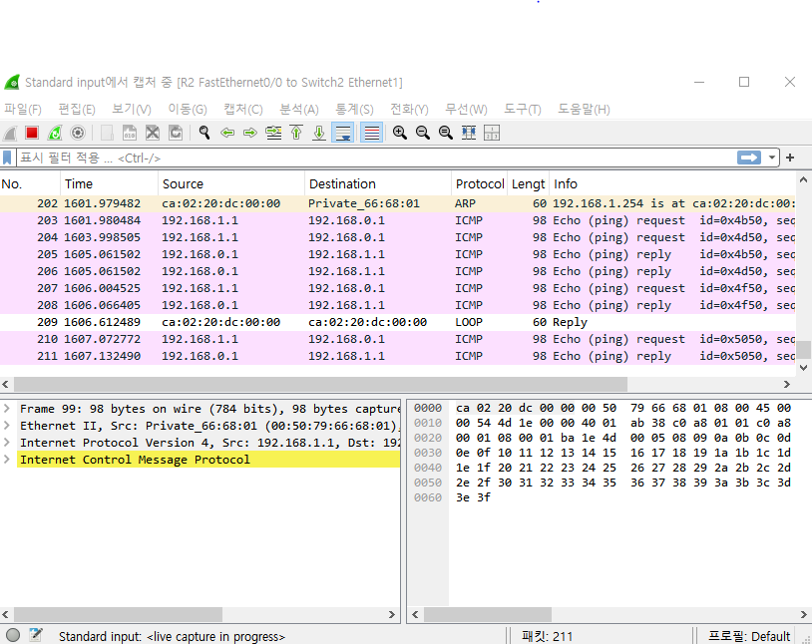Stop the live capture with red square
Screen dimensions: 812x644
32,133
